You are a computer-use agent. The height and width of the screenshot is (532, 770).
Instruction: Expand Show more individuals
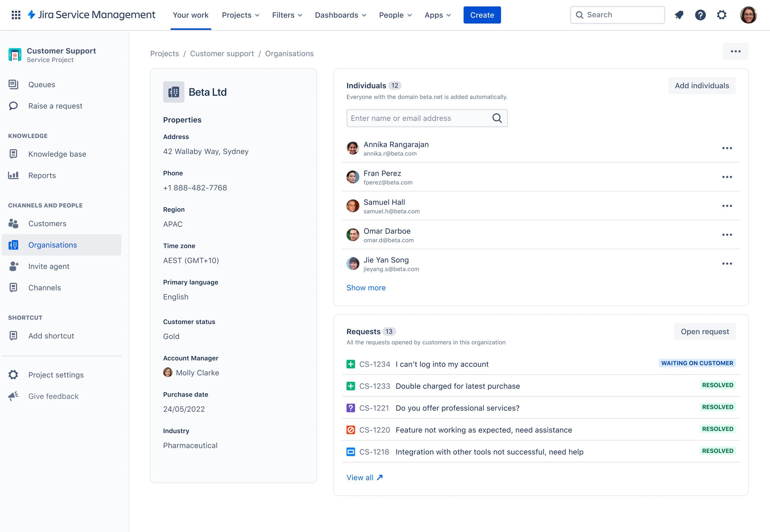click(x=366, y=288)
